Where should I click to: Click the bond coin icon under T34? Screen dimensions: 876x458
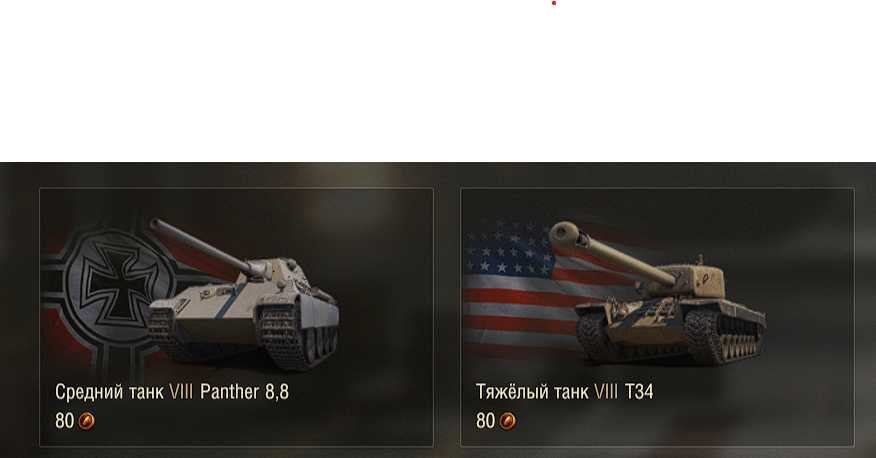pos(507,421)
